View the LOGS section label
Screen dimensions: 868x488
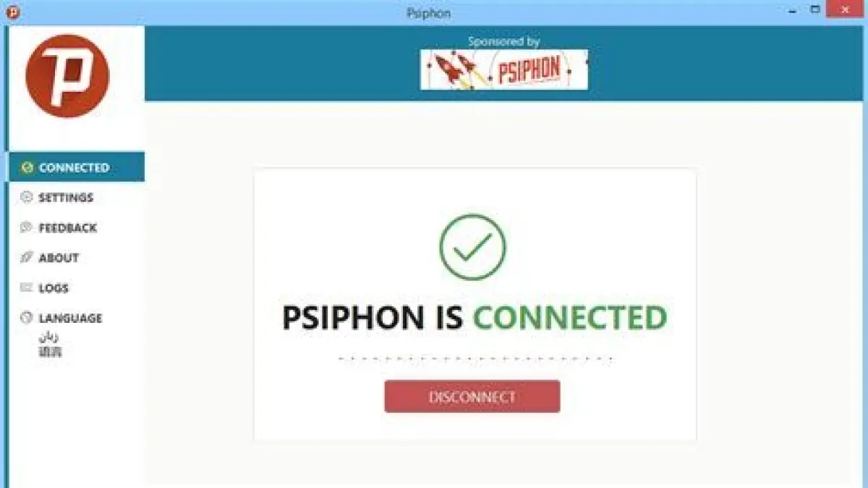pos(54,287)
